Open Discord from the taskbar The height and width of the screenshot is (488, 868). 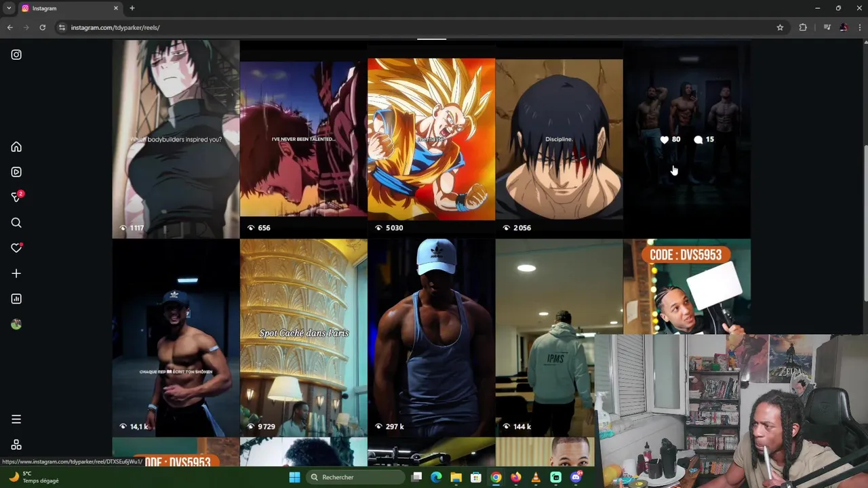click(576, 477)
